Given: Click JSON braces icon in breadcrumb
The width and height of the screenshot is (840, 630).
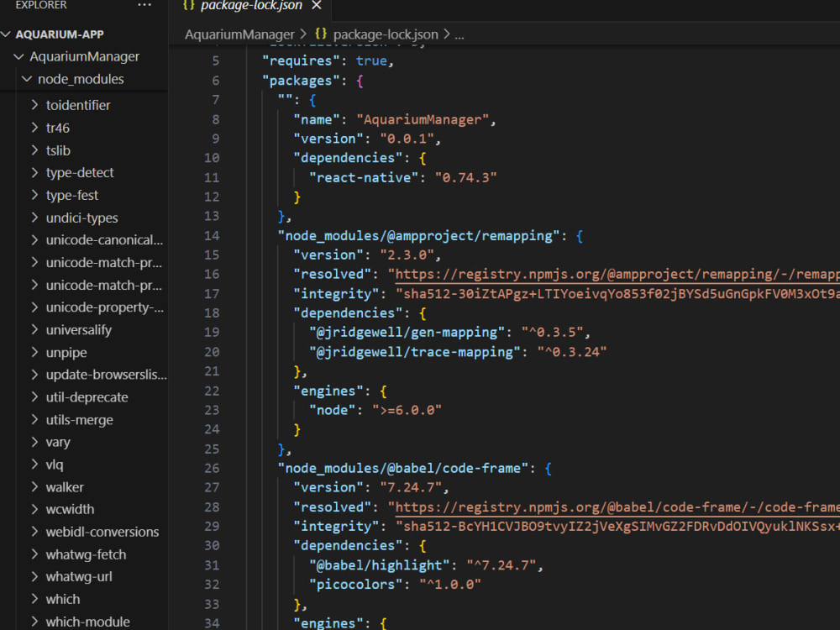Looking at the screenshot, I should tap(321, 34).
